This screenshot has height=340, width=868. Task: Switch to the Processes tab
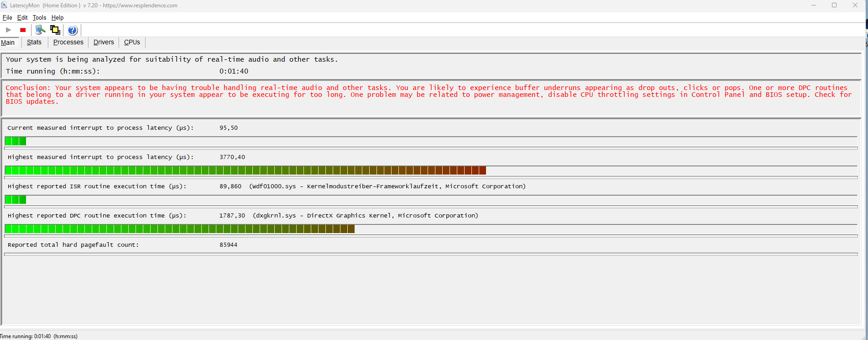click(x=68, y=42)
